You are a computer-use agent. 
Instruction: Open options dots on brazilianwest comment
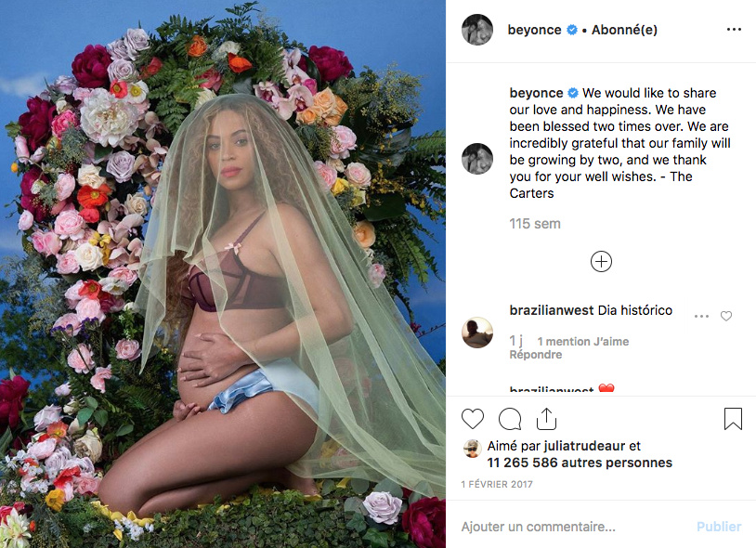click(x=701, y=316)
